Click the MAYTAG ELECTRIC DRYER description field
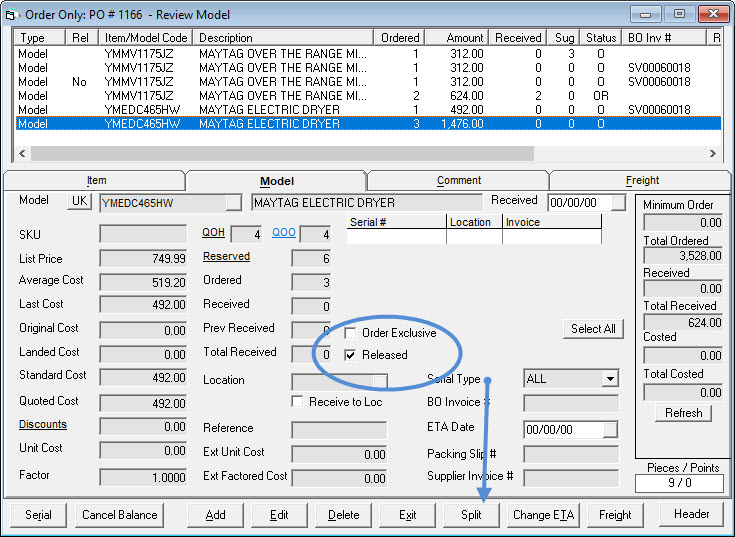The image size is (735, 537). pyautogui.click(x=367, y=203)
